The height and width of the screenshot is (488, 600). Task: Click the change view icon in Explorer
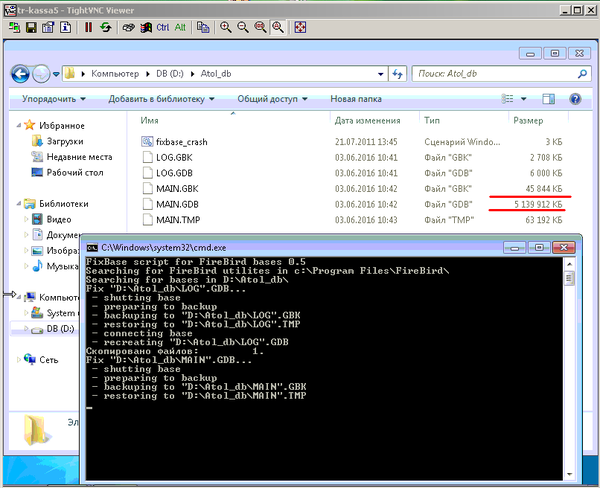[507, 99]
